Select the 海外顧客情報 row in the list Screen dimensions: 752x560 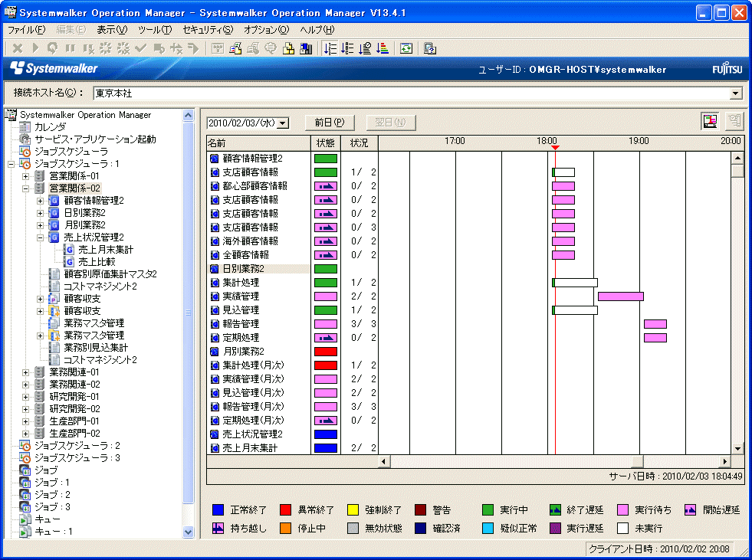[258, 241]
